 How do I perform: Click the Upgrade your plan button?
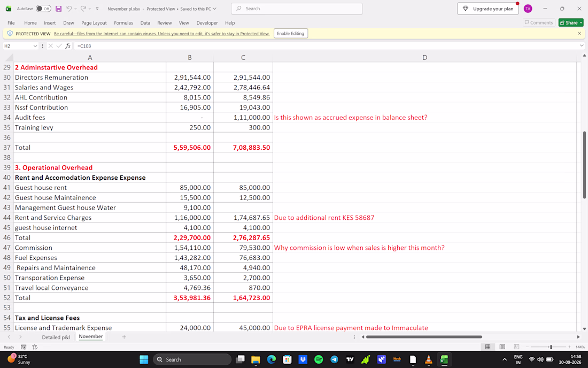click(488, 9)
